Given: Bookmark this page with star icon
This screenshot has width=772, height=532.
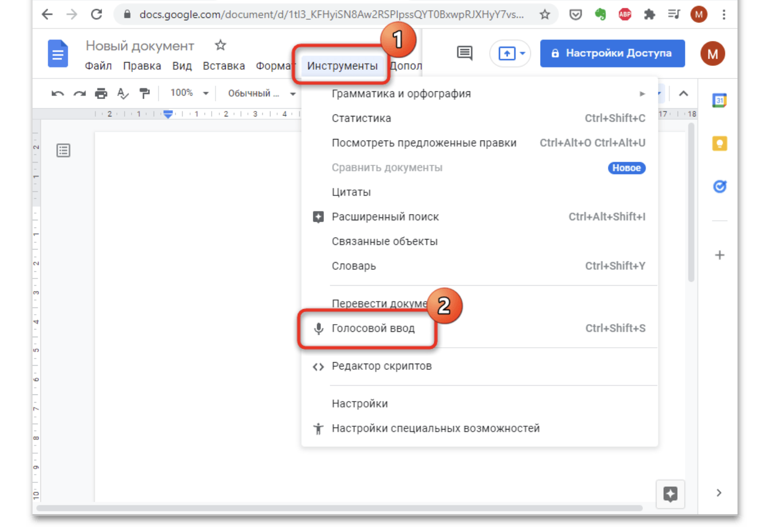Looking at the screenshot, I should [544, 14].
